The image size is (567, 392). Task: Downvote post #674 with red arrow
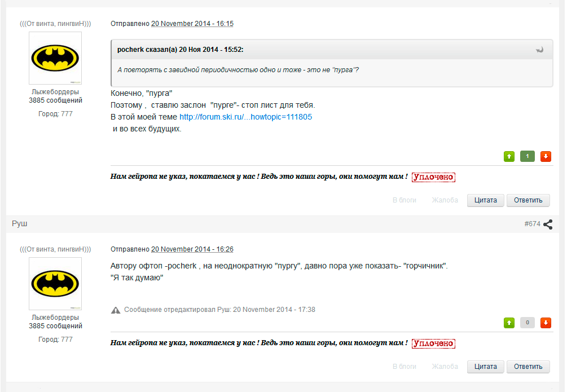pyautogui.click(x=546, y=323)
